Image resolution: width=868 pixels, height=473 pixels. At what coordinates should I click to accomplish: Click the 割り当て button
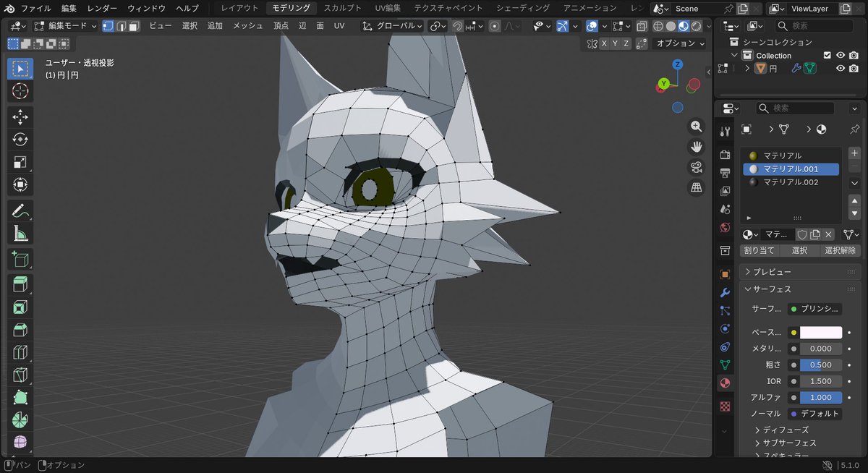point(760,250)
